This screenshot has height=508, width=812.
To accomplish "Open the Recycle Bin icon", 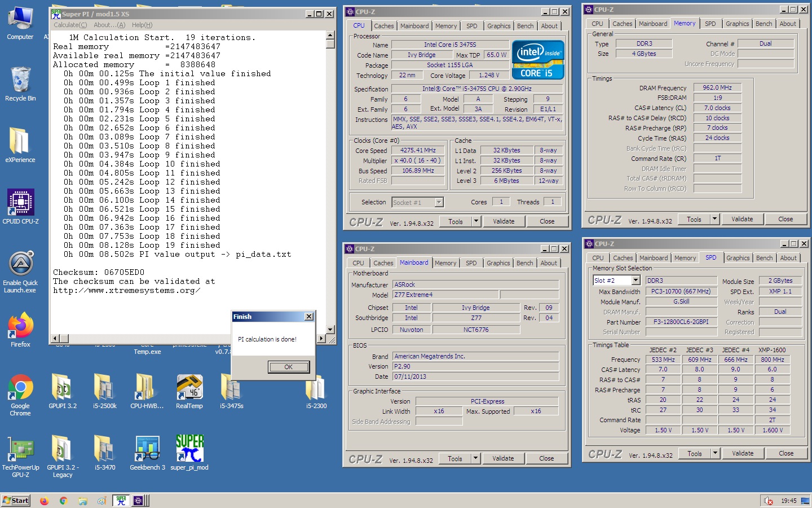I will (20, 84).
